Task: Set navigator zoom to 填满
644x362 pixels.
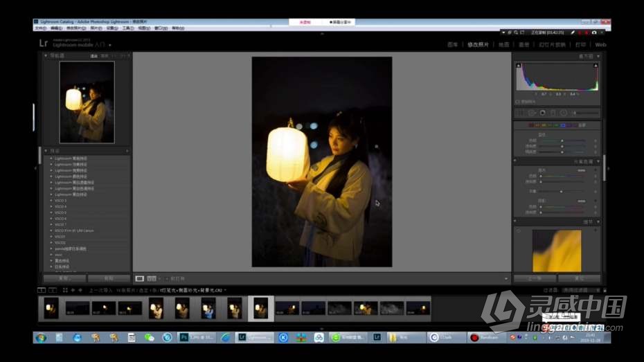Action: [x=105, y=56]
